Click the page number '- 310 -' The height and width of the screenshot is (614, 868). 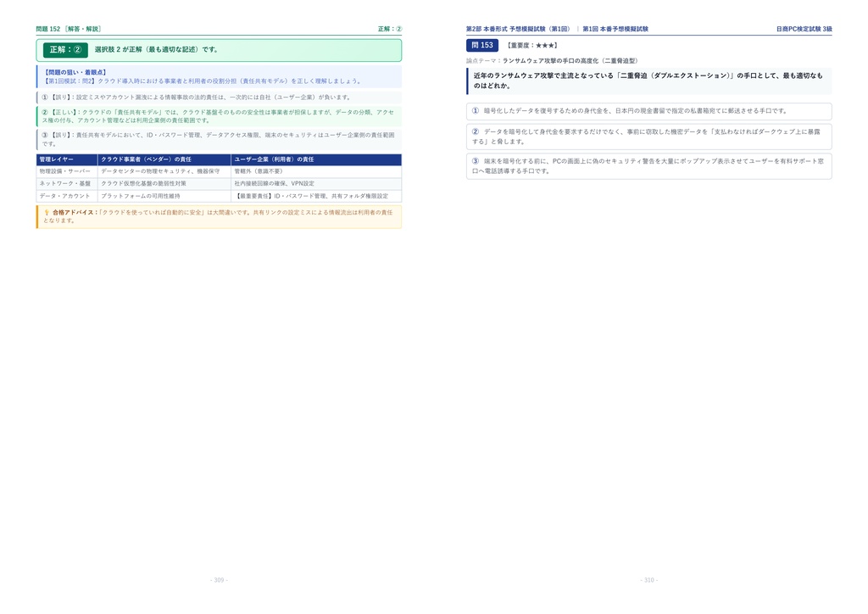[x=649, y=580]
